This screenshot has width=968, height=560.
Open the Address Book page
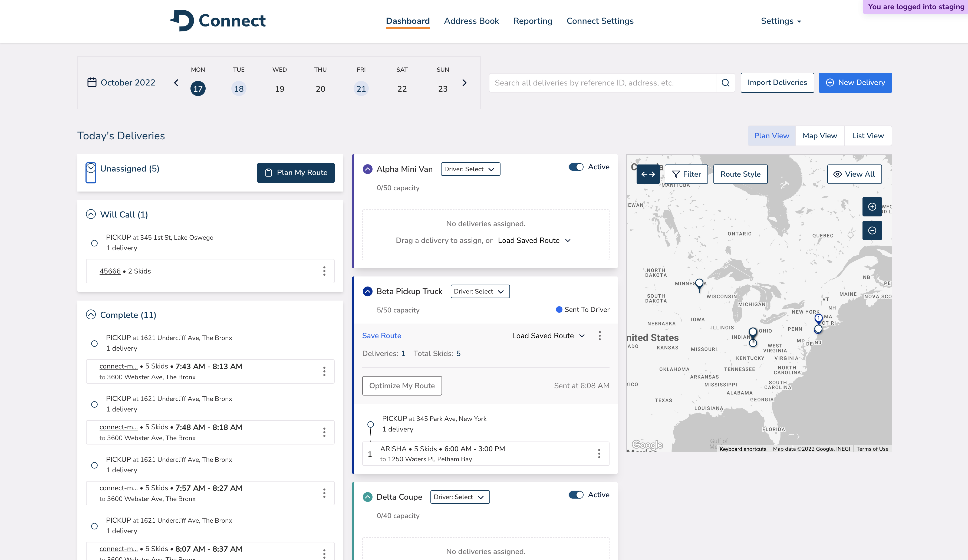click(x=471, y=21)
